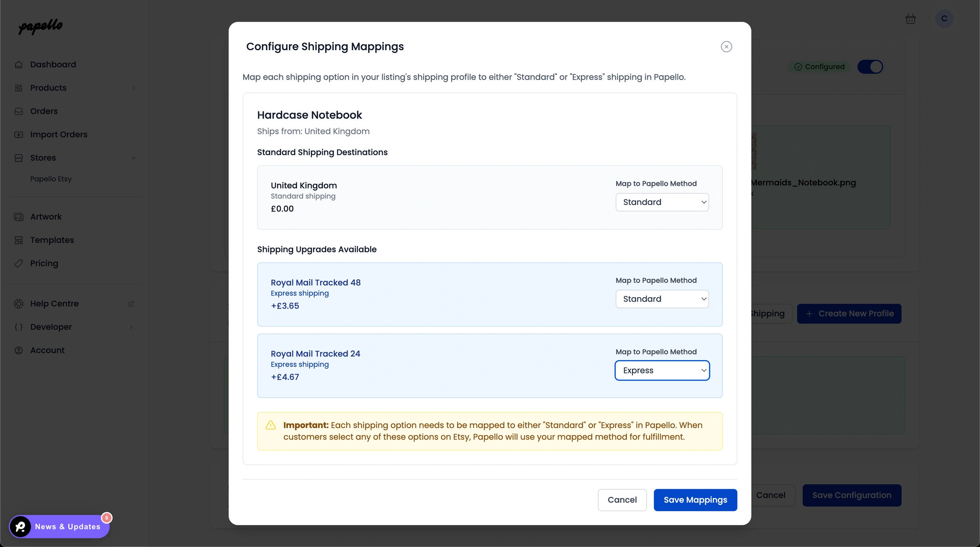Select the Artwork image icon
This screenshot has width=980, height=547.
click(x=19, y=217)
